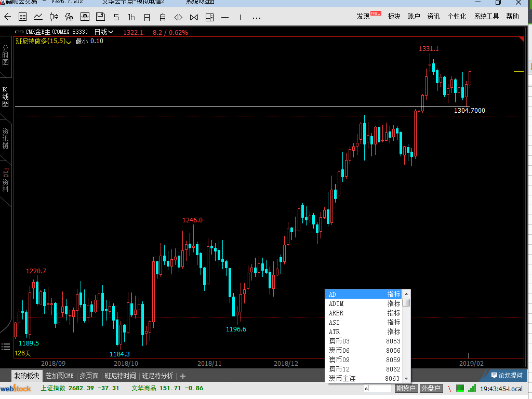The image size is (532, 399).
Task: Switch to the 芝加哥CME tab
Action: pyautogui.click(x=59, y=376)
